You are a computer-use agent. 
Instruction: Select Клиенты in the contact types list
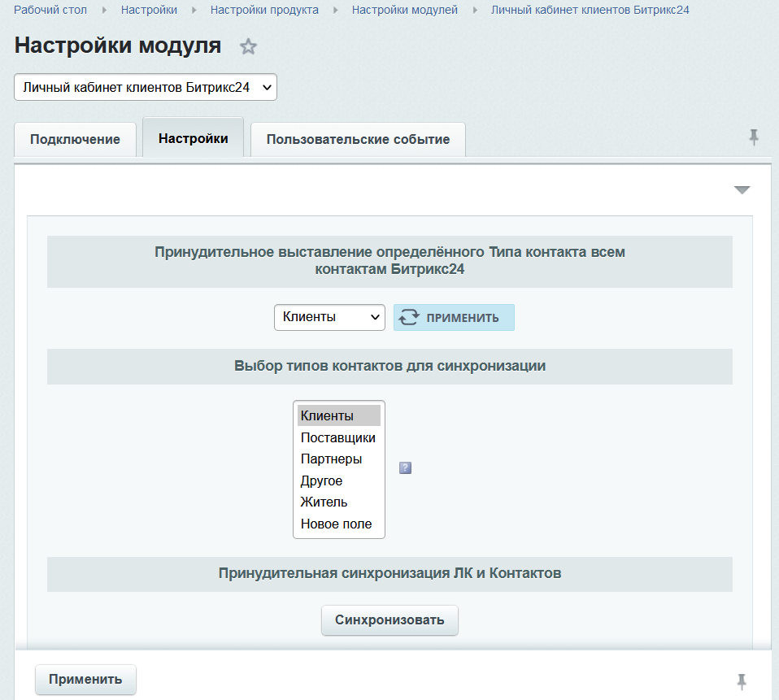pos(328,416)
